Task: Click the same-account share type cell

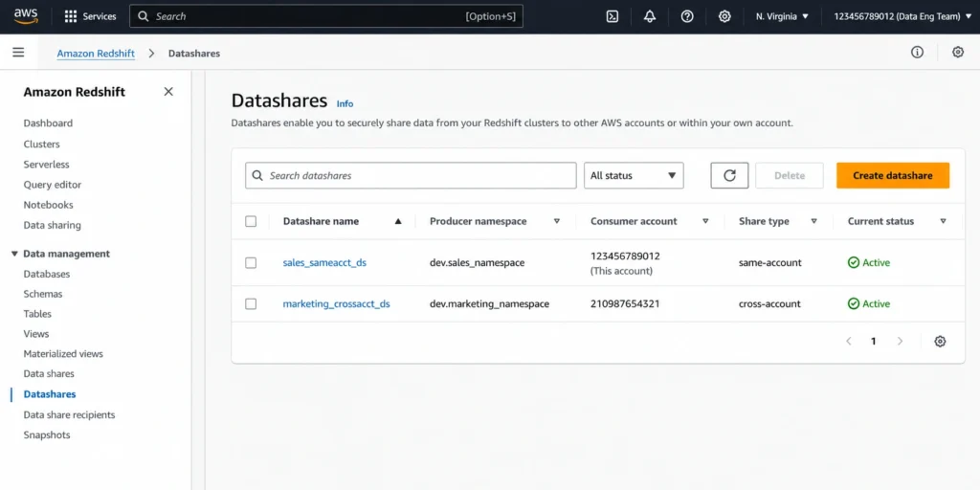Action: (x=770, y=262)
